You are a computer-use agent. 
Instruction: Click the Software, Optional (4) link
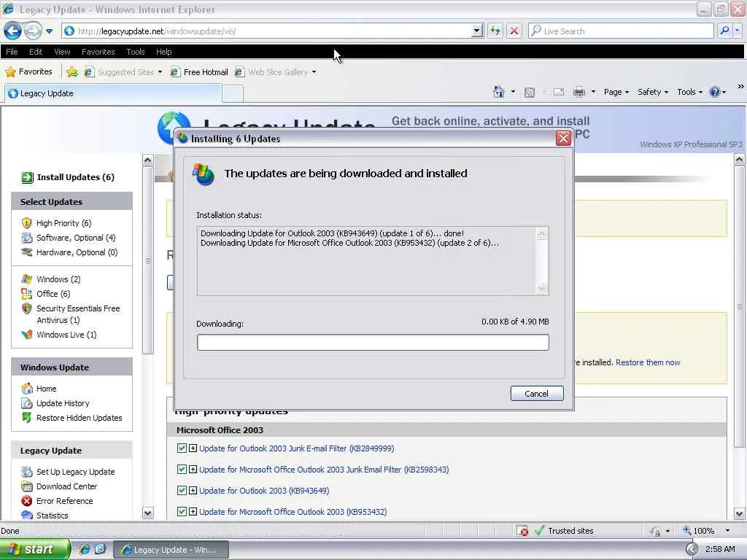point(76,238)
